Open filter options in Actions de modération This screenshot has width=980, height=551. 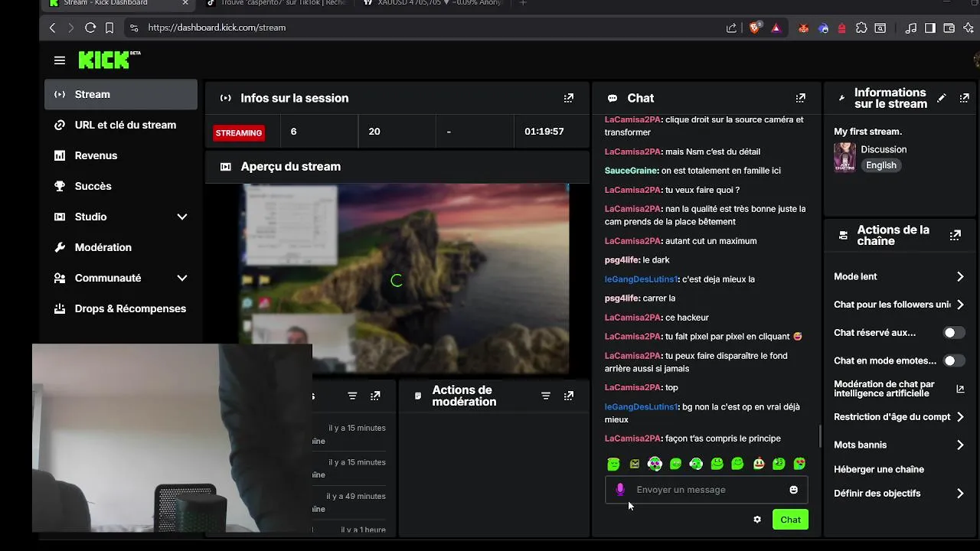point(546,396)
